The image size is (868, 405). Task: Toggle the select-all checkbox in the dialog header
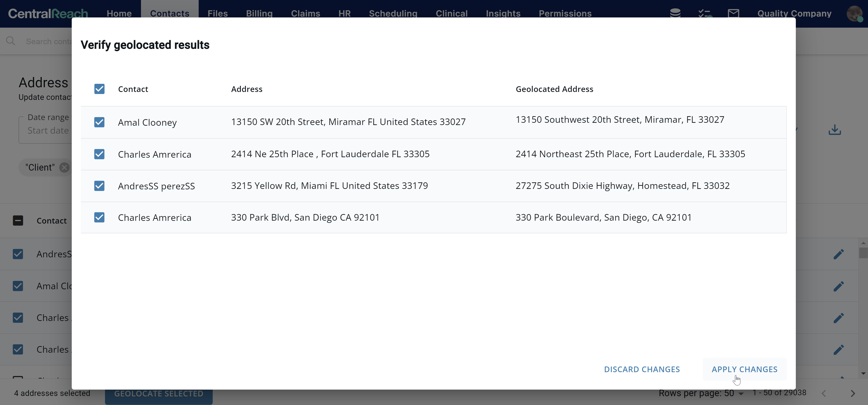(99, 89)
